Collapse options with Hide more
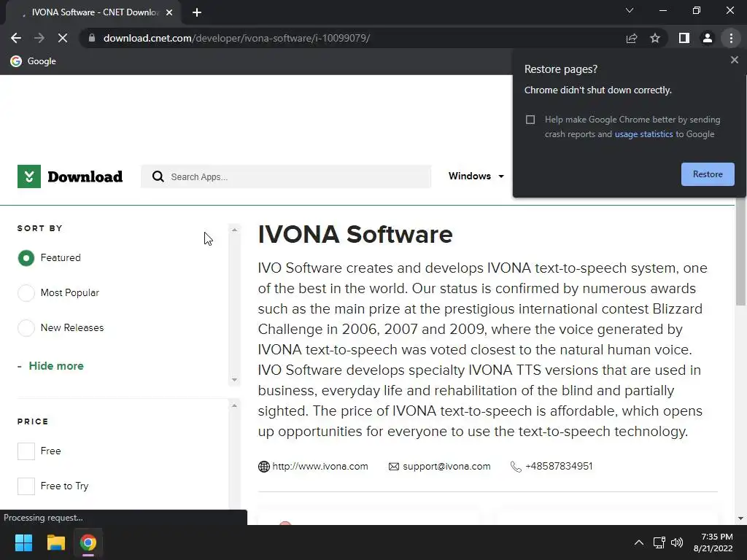The image size is (747, 560). click(55, 366)
